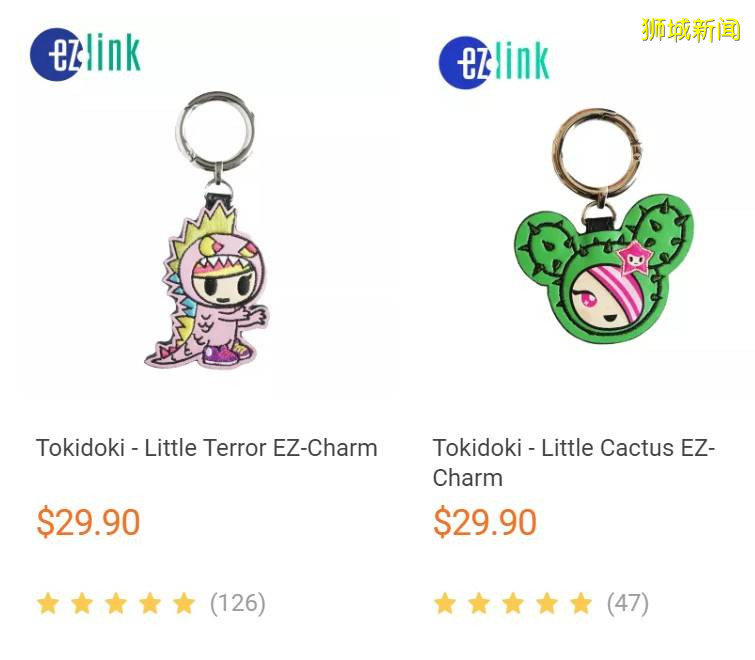
Task: Click the yellow 狮城新闻 watermark text
Action: pos(690,29)
